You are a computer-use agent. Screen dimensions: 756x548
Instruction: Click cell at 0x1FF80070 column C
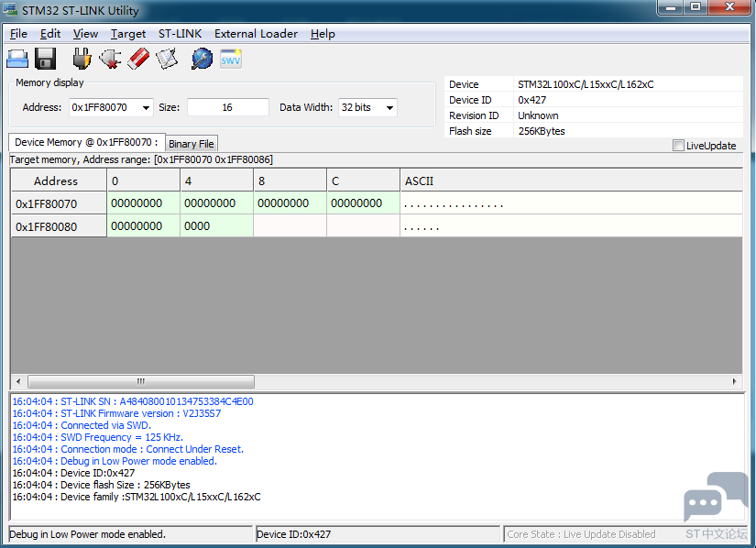pyautogui.click(x=364, y=203)
